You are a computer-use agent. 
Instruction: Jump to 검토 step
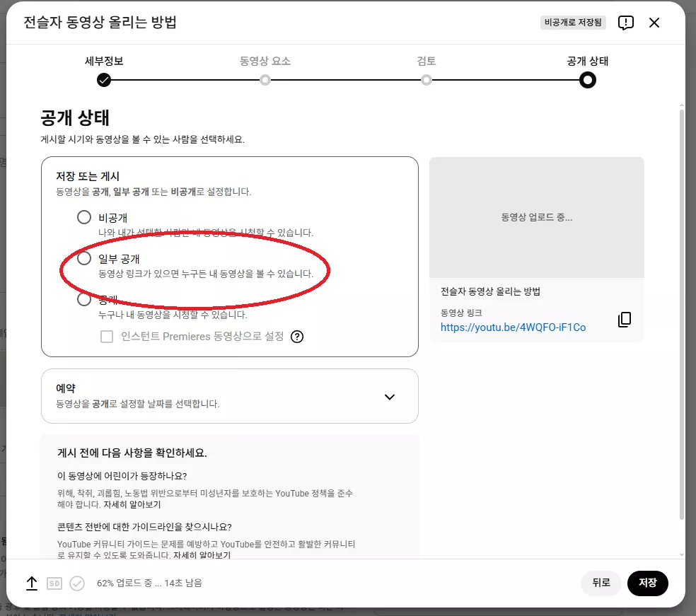pyautogui.click(x=426, y=81)
